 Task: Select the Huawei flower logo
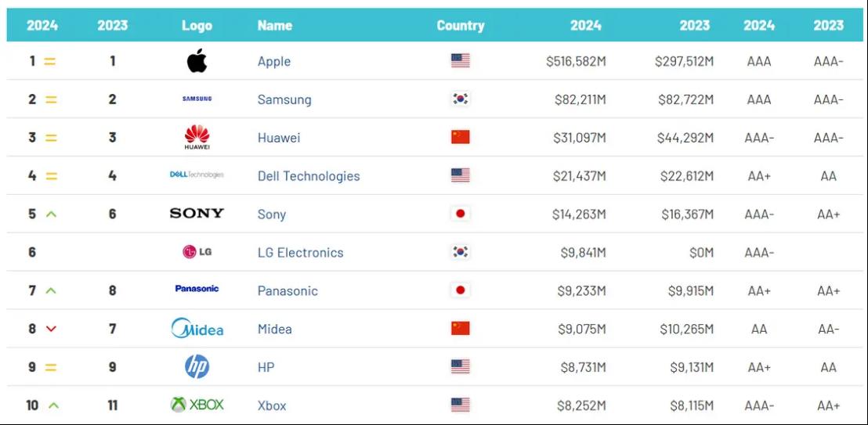(197, 137)
